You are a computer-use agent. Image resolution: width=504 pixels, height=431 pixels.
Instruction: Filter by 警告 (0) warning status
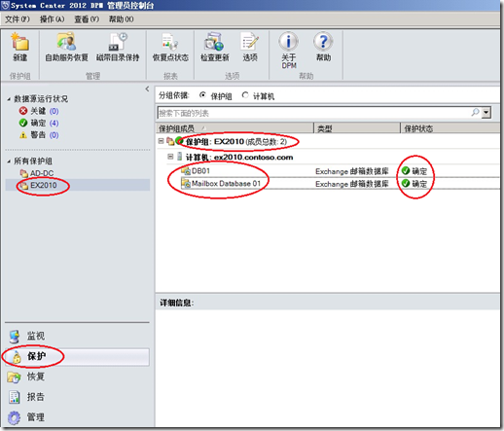(x=39, y=135)
